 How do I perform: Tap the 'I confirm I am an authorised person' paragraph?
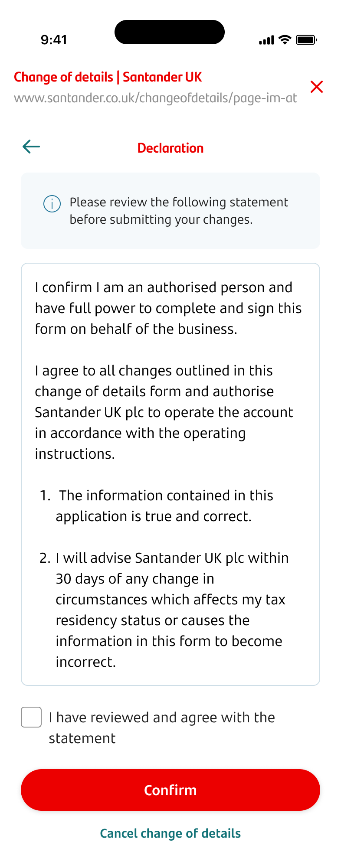pos(168,308)
